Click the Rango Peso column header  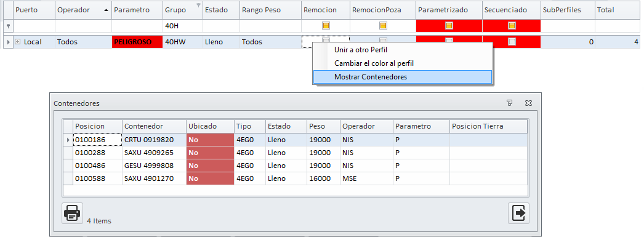click(270, 10)
